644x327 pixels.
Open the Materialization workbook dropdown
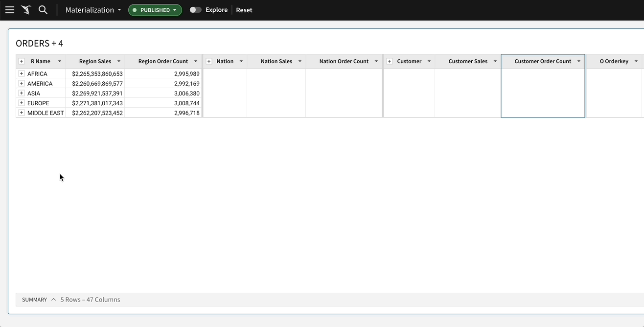93,10
